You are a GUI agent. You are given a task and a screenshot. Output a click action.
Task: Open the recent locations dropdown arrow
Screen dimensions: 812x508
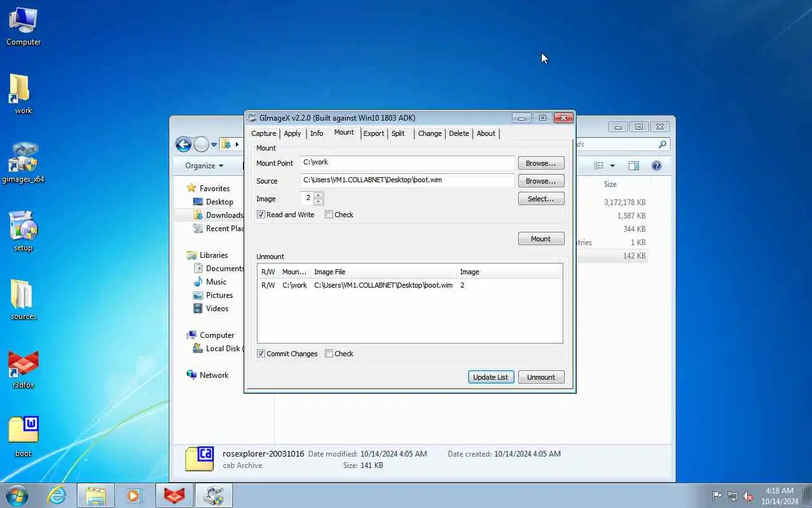coord(214,145)
